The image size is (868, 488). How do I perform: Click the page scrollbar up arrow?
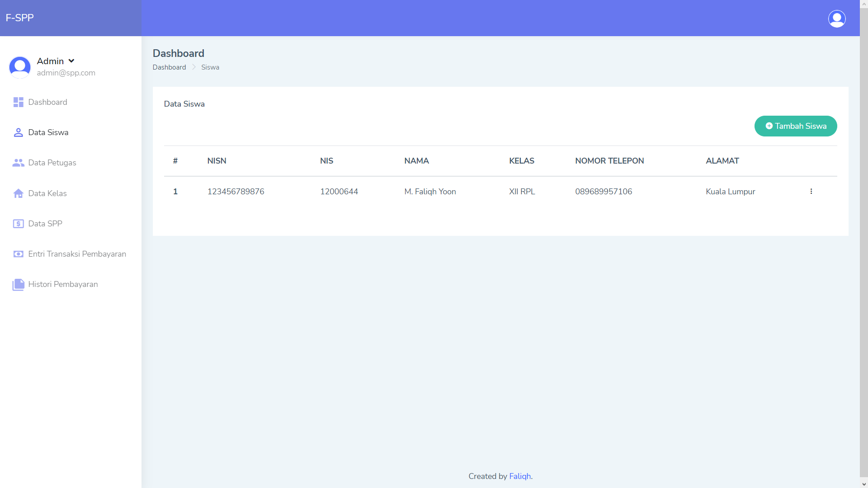(864, 4)
